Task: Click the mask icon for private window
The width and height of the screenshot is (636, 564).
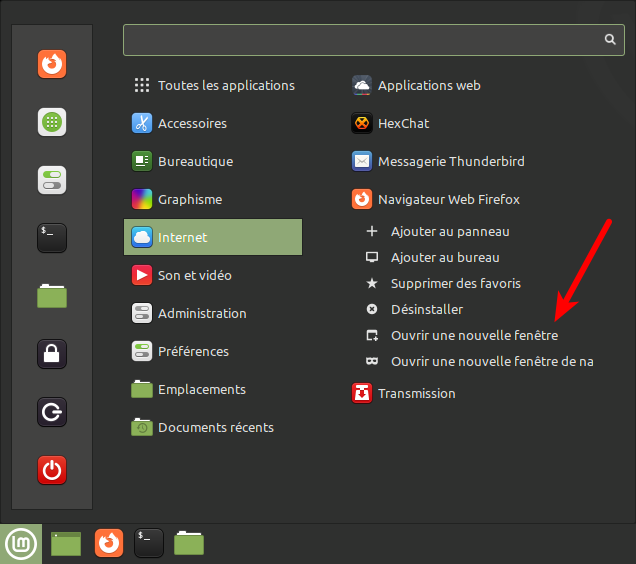Action: pos(372,361)
